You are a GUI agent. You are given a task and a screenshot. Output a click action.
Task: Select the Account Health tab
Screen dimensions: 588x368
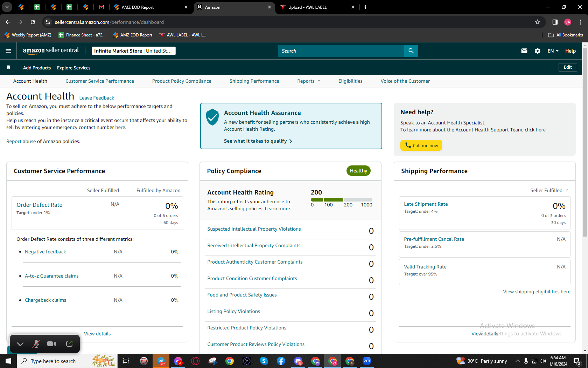tap(30, 81)
